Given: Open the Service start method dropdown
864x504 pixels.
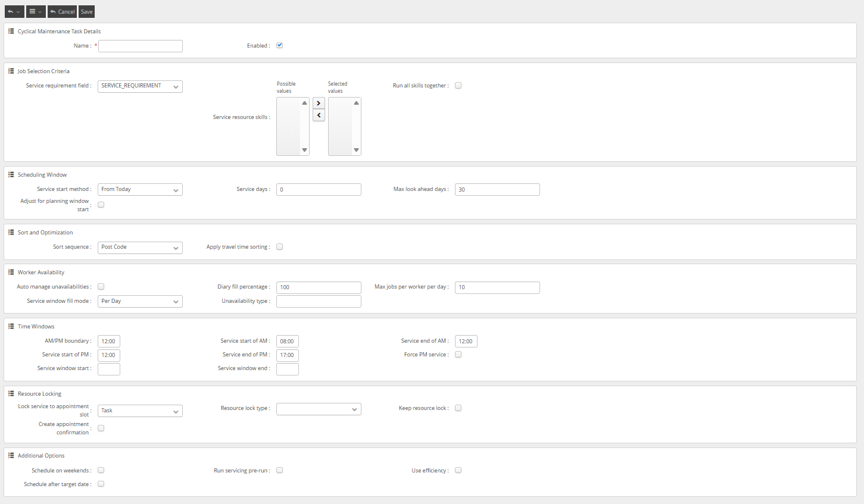Looking at the screenshot, I should coord(140,190).
